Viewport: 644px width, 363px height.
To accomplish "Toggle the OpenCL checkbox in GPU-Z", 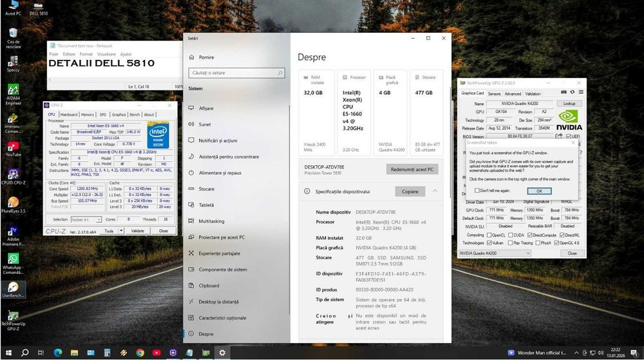I will [x=489, y=235].
